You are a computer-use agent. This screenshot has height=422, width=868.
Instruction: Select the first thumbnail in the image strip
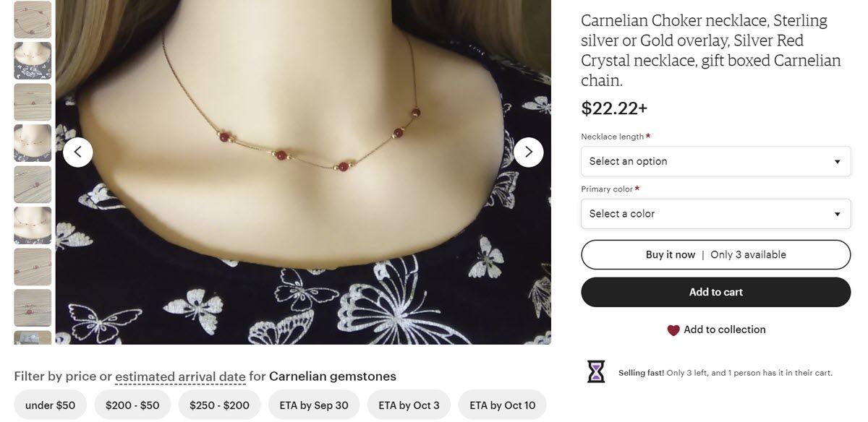[33, 20]
